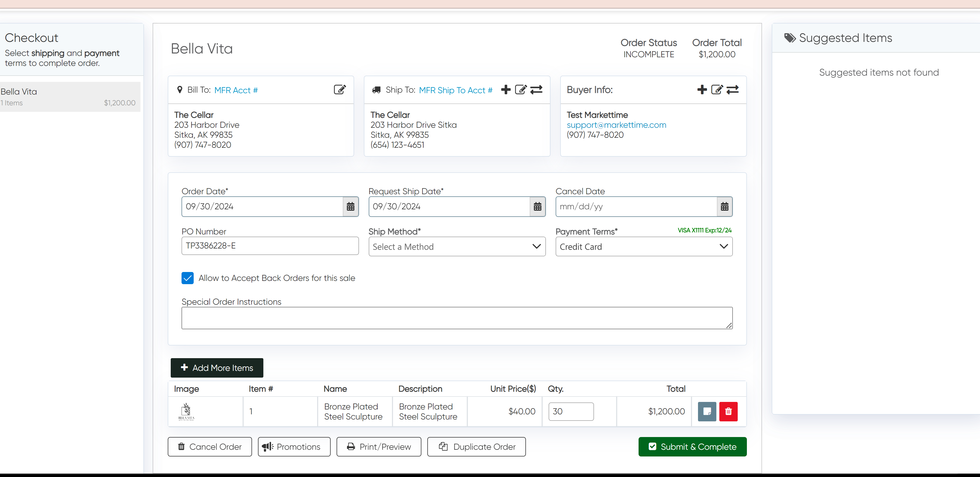Focus the Request Ship Date field
980x477 pixels.
click(x=449, y=207)
